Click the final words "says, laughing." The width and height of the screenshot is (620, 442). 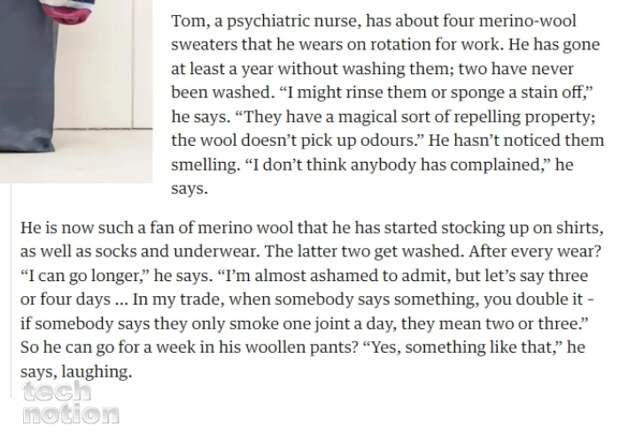point(76,372)
